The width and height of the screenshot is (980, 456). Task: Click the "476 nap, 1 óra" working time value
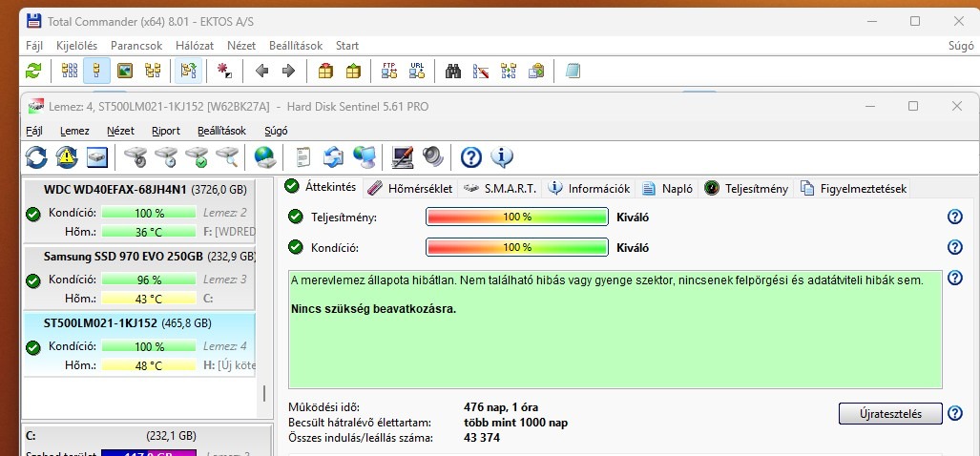[501, 408]
